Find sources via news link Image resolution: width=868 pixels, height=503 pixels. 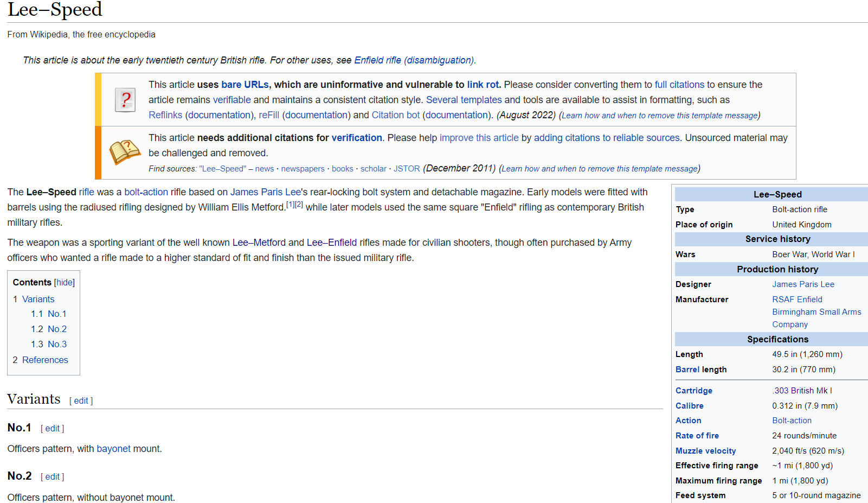click(265, 169)
